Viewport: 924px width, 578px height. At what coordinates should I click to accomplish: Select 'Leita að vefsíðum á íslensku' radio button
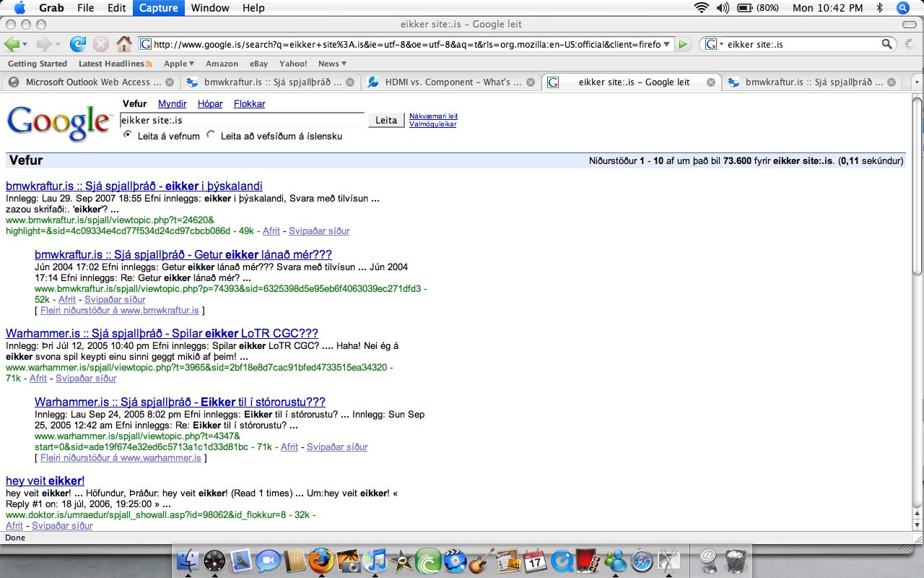(x=211, y=134)
